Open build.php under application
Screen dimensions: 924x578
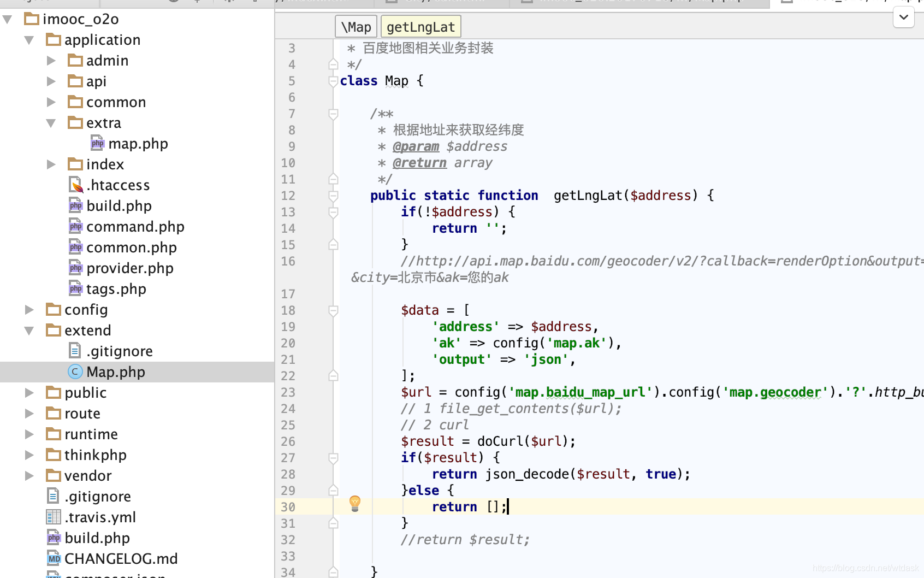click(x=119, y=206)
